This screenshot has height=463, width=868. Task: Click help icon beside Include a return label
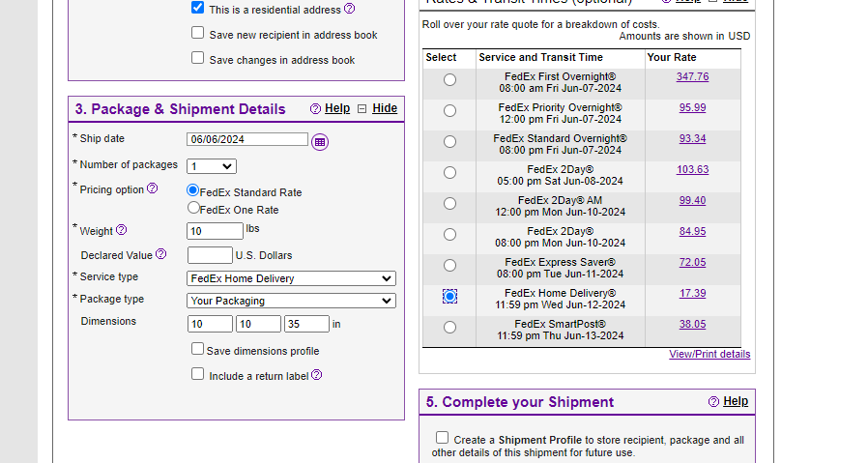click(317, 374)
